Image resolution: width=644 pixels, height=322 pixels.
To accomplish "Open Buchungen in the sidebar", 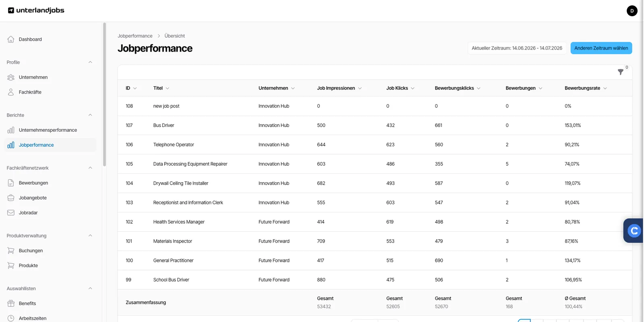I will [31, 250].
